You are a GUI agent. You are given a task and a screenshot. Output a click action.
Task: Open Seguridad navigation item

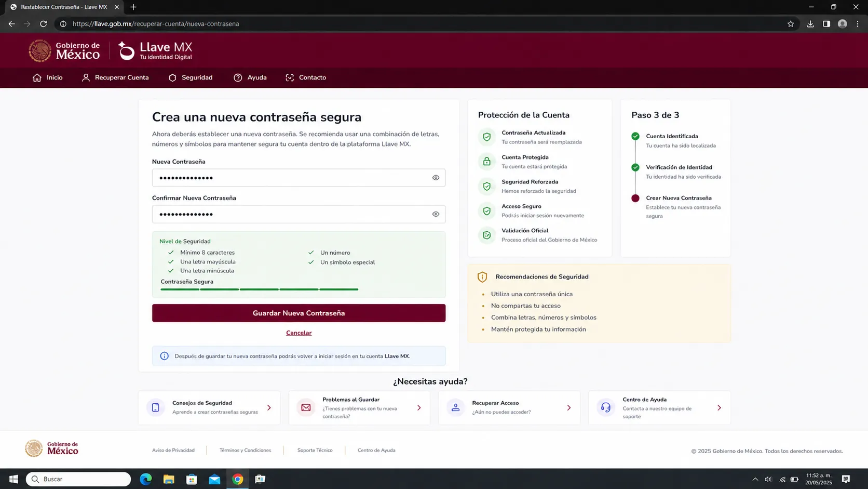click(x=191, y=77)
